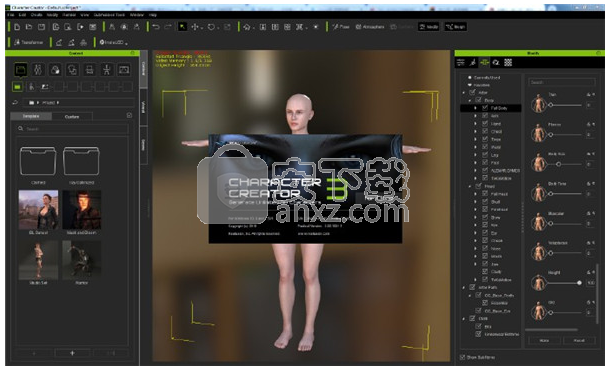
Task: Click the Atmosphere toolbar button
Action: click(369, 27)
